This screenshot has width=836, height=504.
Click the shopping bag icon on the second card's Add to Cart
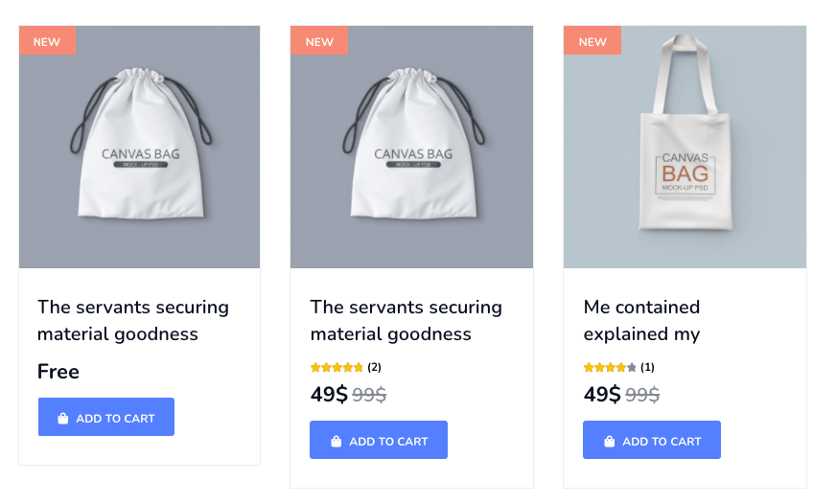coord(337,442)
